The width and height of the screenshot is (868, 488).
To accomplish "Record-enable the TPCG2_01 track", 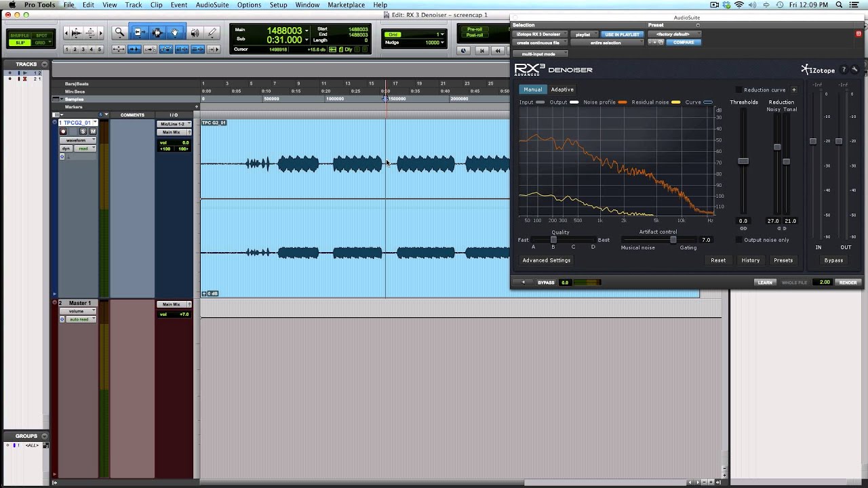I will click(x=63, y=131).
